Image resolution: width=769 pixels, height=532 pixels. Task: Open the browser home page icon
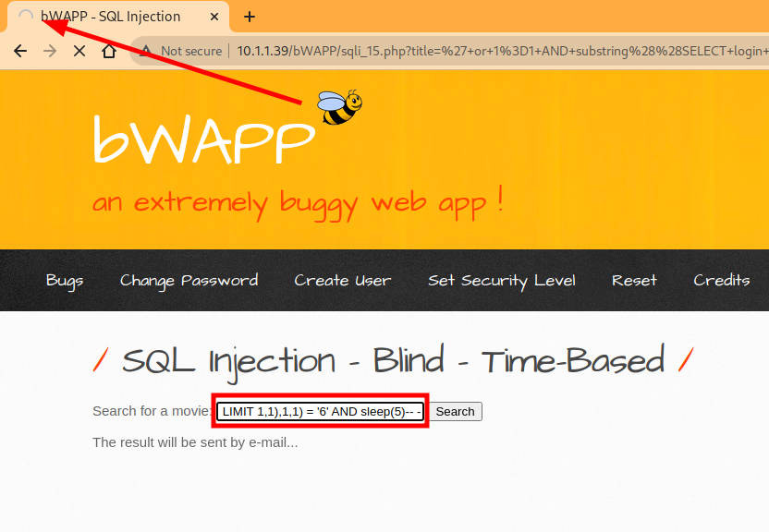(109, 51)
